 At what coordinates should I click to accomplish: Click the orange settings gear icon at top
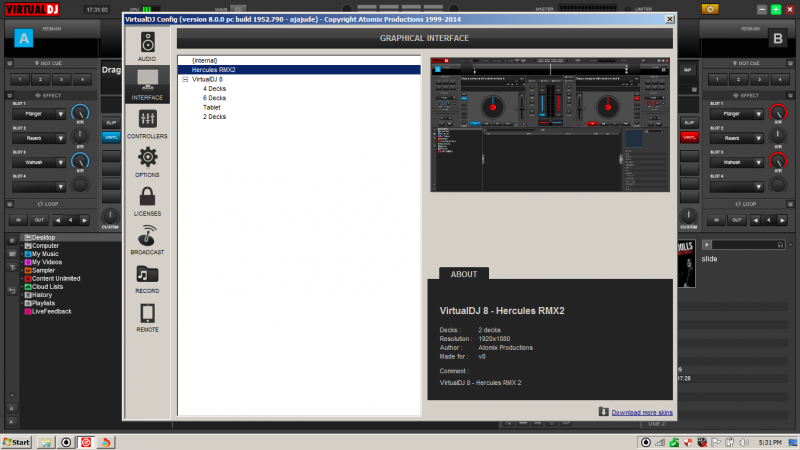coord(710,9)
